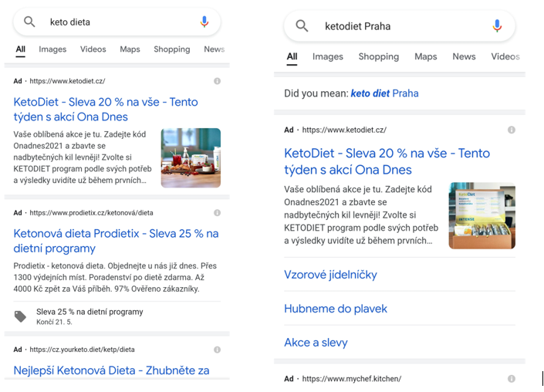Click right KetoDiet ad description starting 'Vaše oblíbená akce'
This screenshot has width=544, height=392.
[361, 215]
